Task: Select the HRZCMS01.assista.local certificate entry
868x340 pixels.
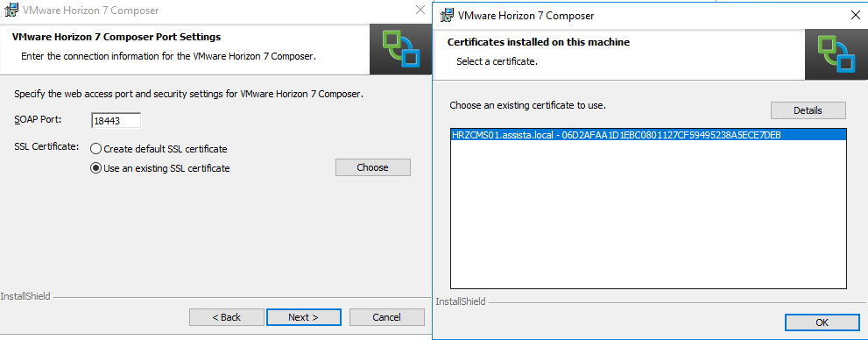Action: (647, 135)
